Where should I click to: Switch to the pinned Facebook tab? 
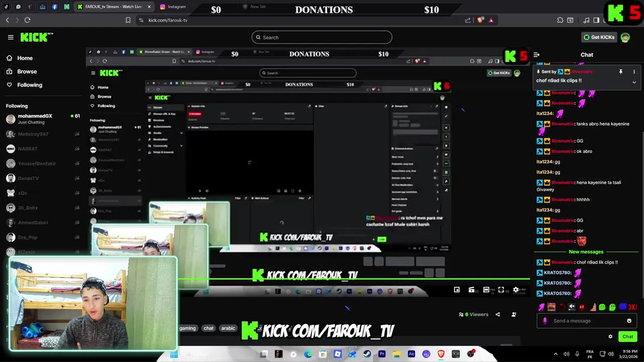tap(54, 7)
